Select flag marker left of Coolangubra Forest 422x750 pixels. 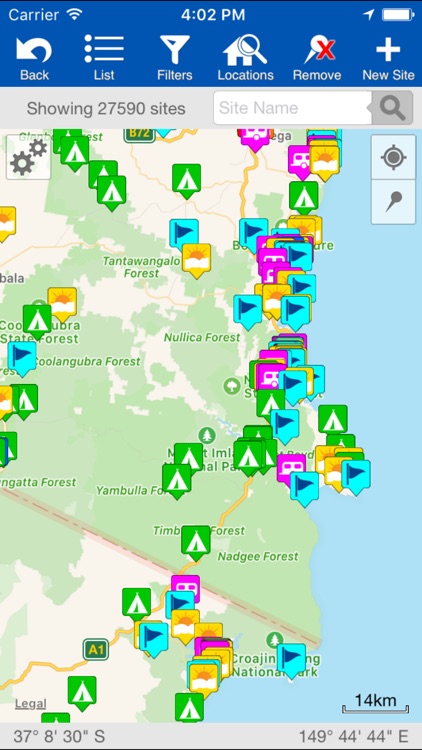22,359
